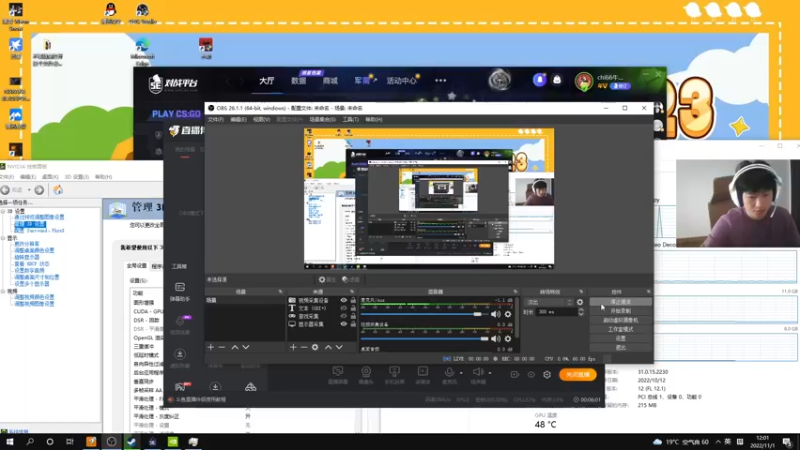This screenshot has height=450, width=800.
Task: Move selected source up
Action: tap(328, 347)
